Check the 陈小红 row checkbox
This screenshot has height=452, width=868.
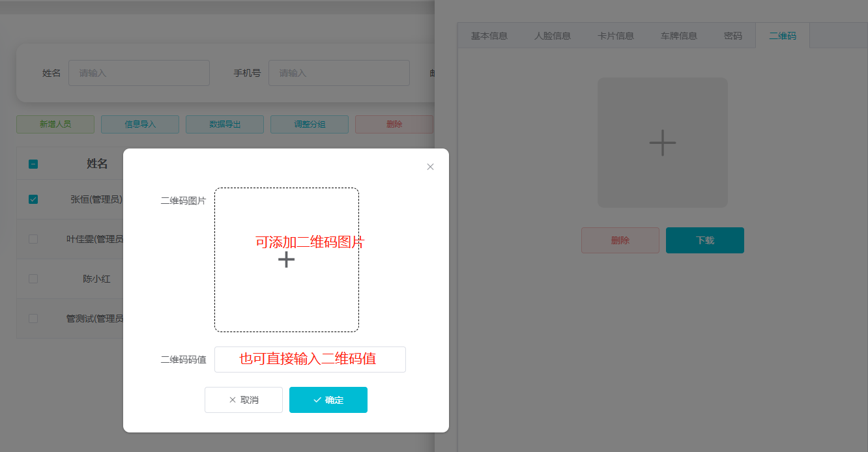tap(33, 279)
